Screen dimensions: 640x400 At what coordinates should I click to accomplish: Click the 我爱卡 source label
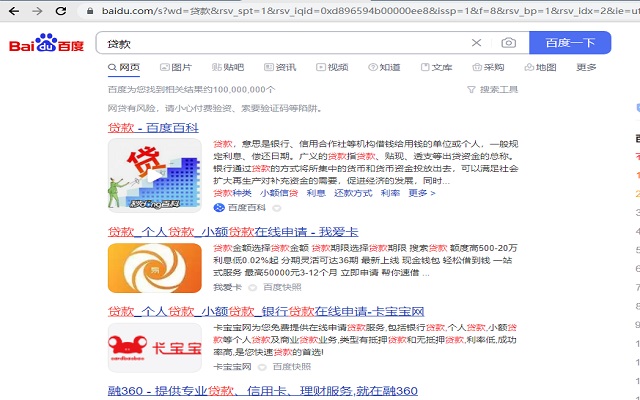[x=227, y=287]
